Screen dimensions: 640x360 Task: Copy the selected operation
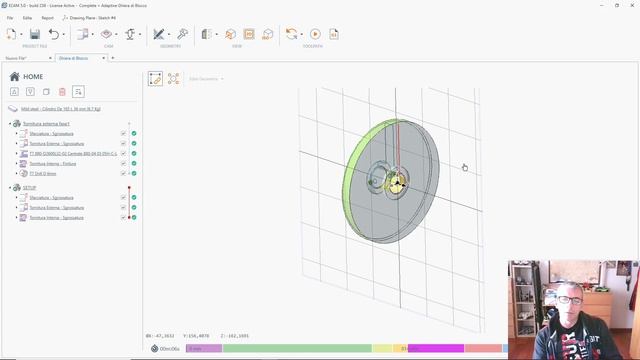(46, 92)
